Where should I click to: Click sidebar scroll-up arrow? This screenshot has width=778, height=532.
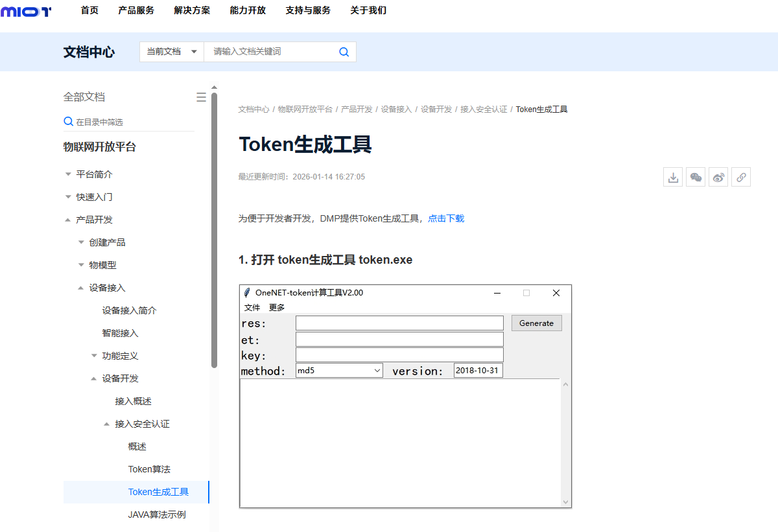pyautogui.click(x=214, y=87)
